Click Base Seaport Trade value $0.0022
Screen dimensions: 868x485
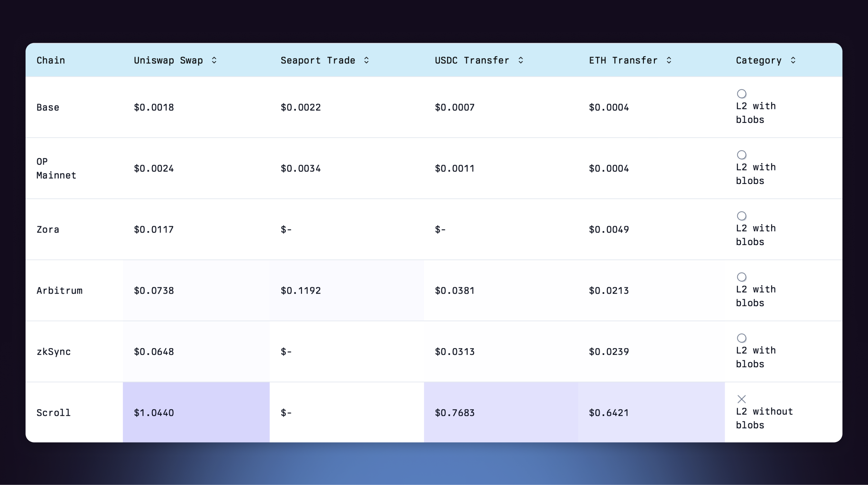point(301,107)
